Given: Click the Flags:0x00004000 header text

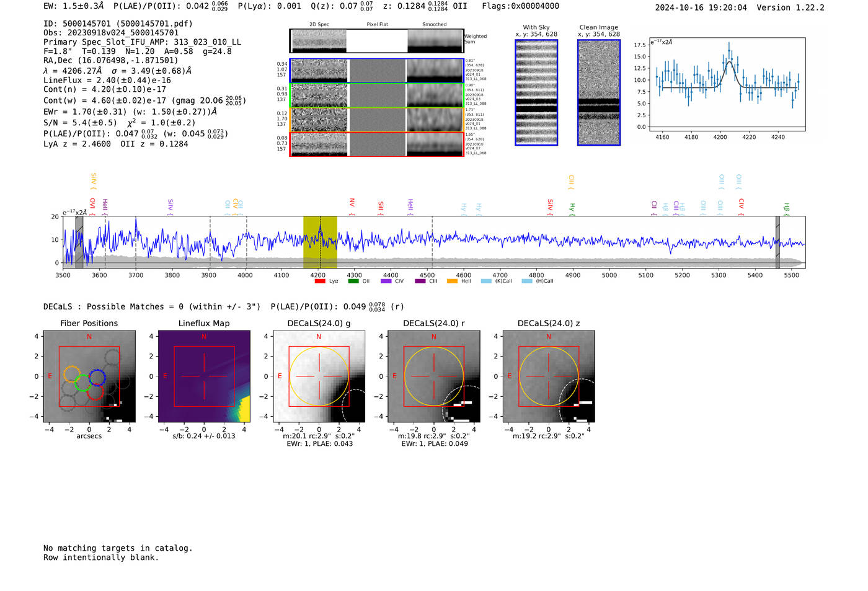Looking at the screenshot, I should (520, 6).
